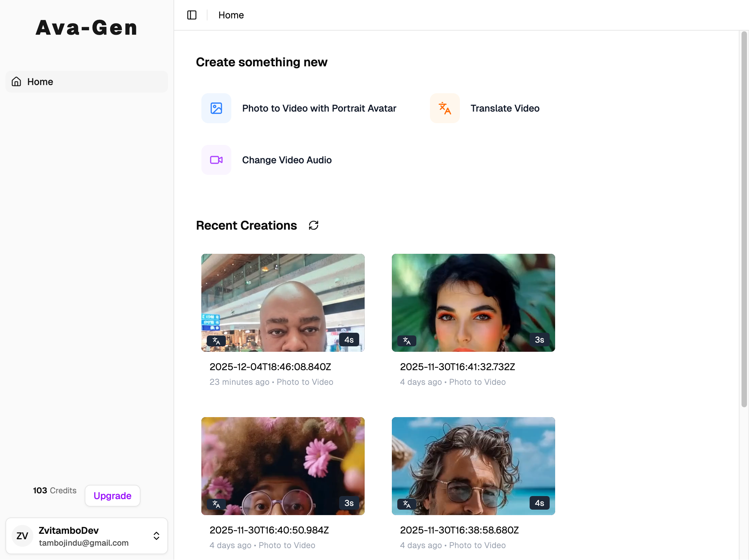Click the Photo to Video image icon
The height and width of the screenshot is (560, 749).
(216, 108)
